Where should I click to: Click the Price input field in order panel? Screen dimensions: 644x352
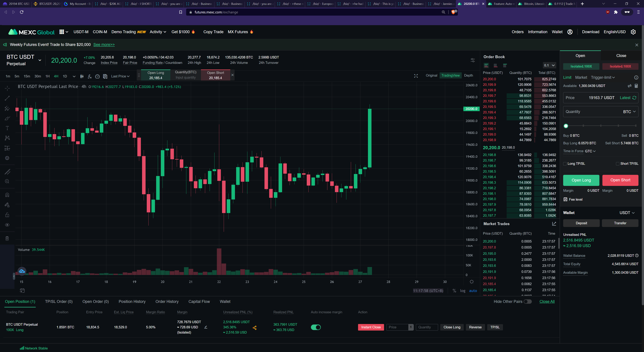coord(601,98)
